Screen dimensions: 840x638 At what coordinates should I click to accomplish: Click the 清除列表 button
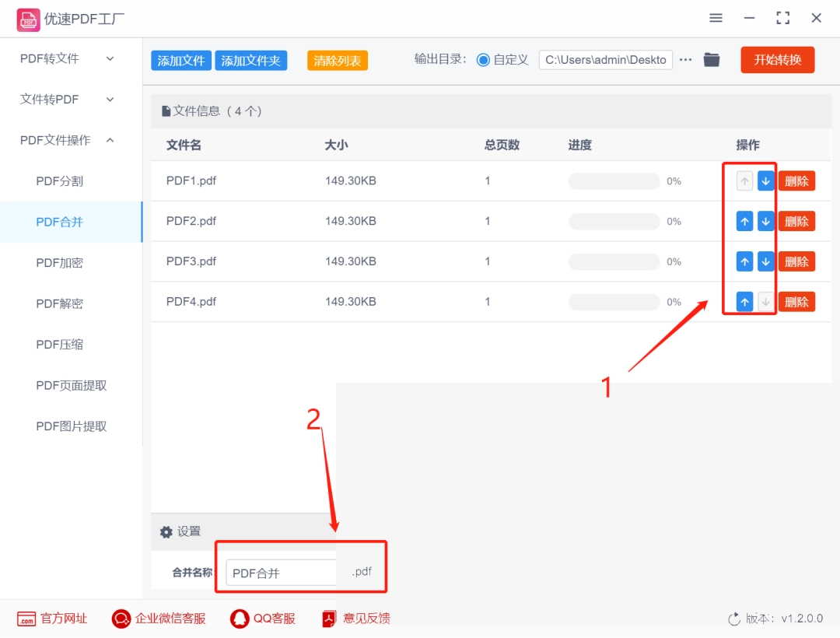point(338,61)
